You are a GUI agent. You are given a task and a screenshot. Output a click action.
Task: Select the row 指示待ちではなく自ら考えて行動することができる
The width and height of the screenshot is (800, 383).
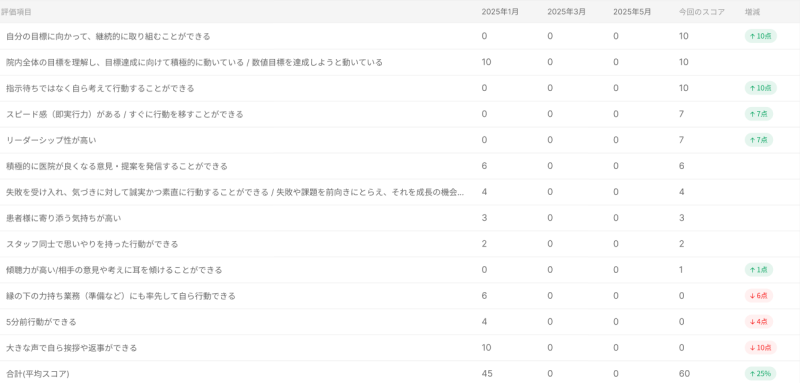pyautogui.click(x=400, y=88)
